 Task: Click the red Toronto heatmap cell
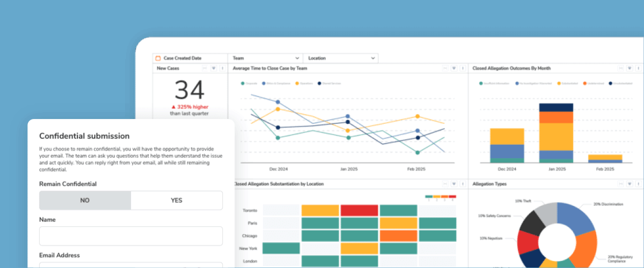click(360, 211)
